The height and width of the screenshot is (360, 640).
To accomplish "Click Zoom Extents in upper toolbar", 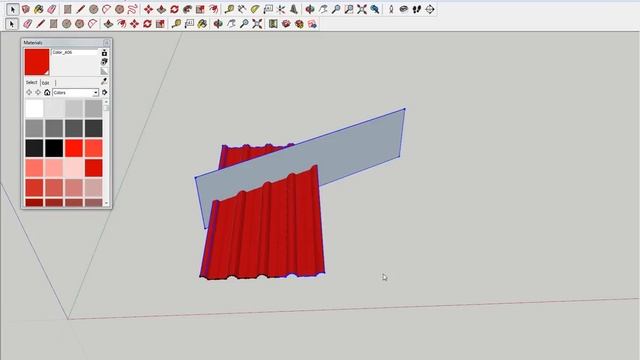I will (x=362, y=9).
